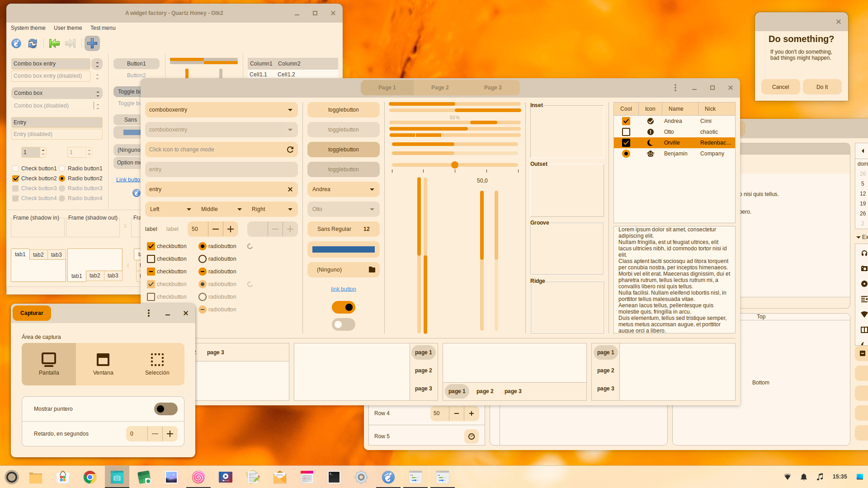Open Files from the taskbar
Viewport: 868px width, 488px height.
[x=36, y=477]
